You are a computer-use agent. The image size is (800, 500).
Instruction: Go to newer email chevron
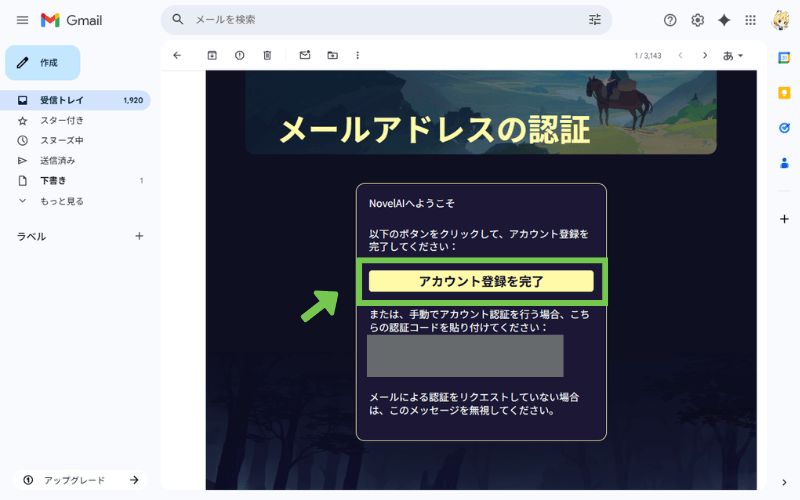pos(680,55)
